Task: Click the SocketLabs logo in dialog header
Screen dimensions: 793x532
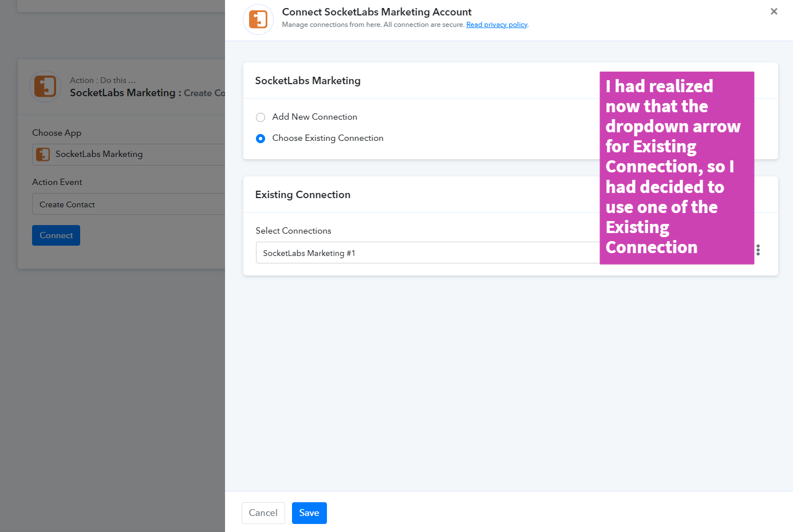Action: (258, 19)
